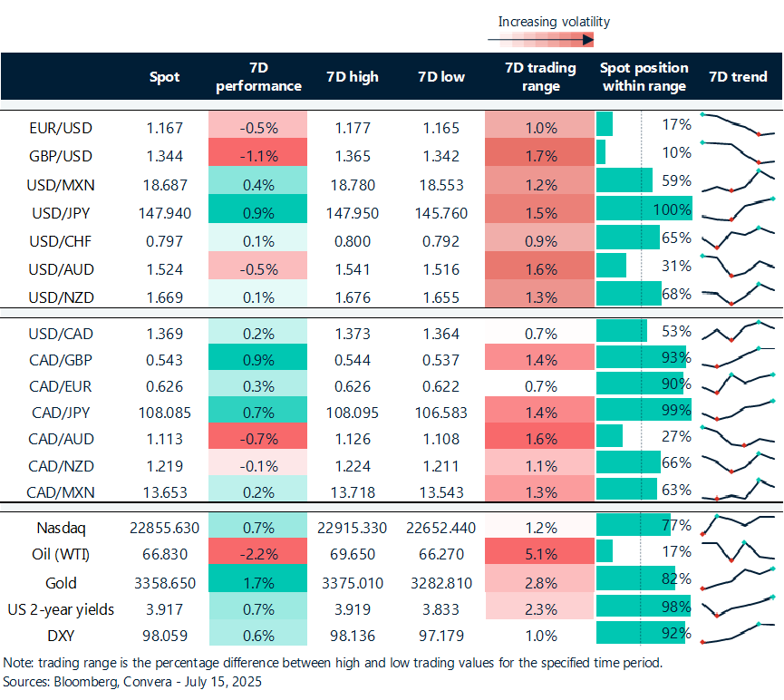Click the 7D performance column header
The height and width of the screenshot is (700, 784).
(258, 76)
